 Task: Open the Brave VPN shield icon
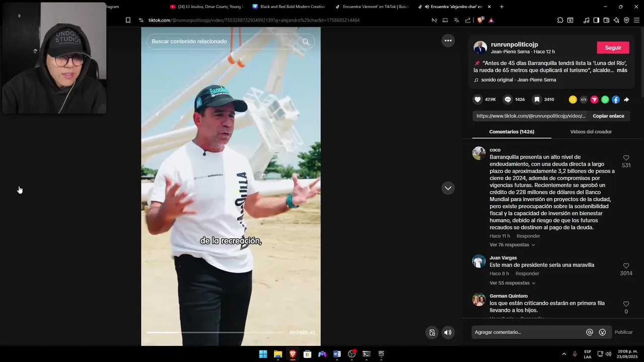pyautogui.click(x=626, y=20)
